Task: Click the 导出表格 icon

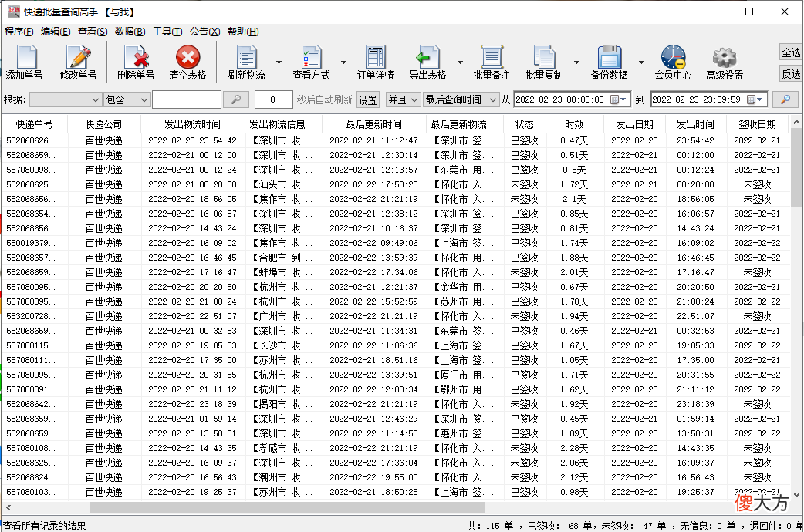Action: pos(427,62)
